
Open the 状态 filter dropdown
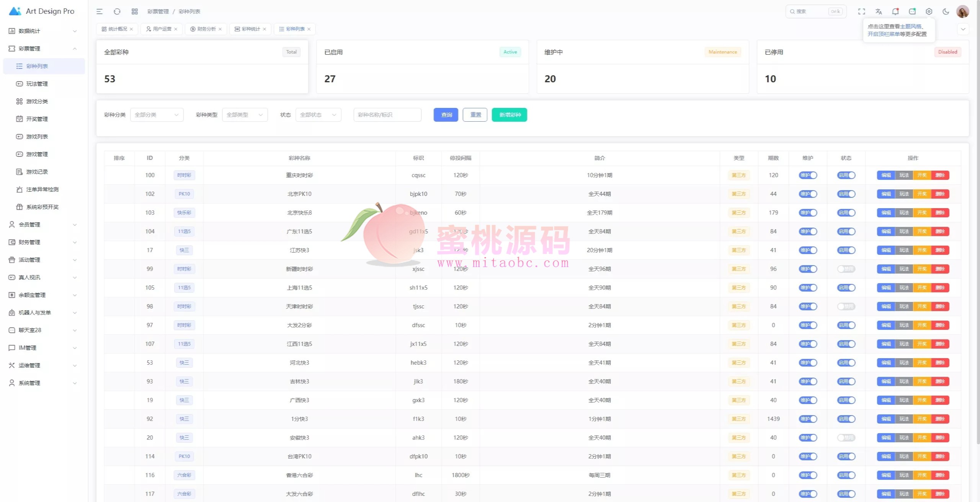click(318, 115)
